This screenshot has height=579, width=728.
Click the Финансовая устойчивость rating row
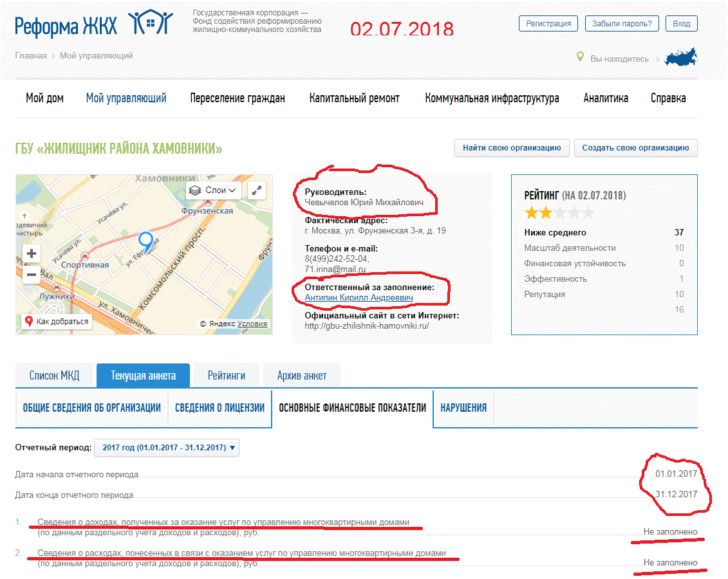click(604, 263)
